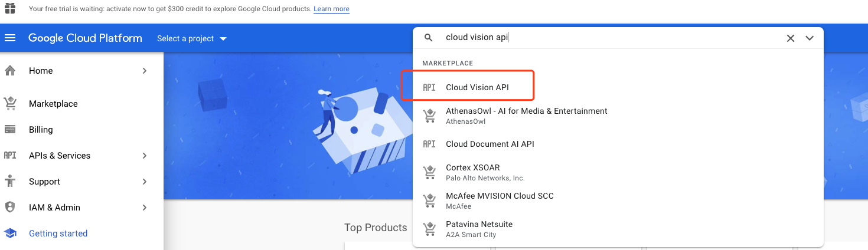The image size is (868, 250).
Task: Click the Learn more link in banner
Action: 331,9
